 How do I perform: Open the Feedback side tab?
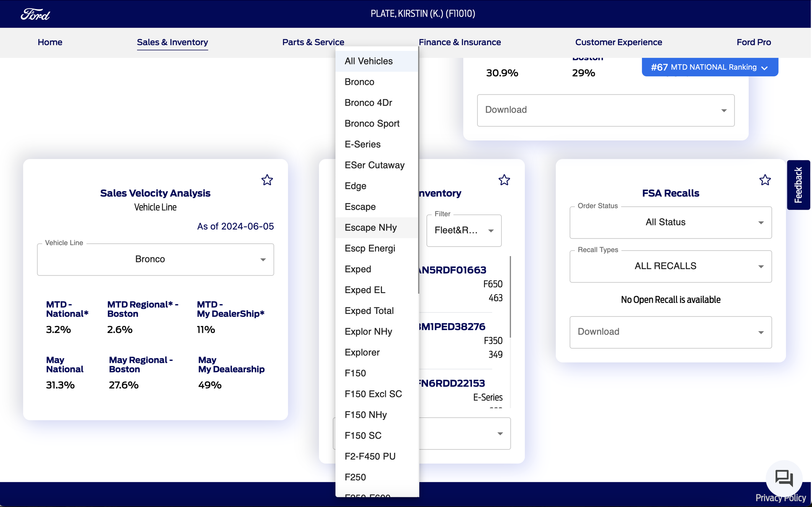[798, 185]
